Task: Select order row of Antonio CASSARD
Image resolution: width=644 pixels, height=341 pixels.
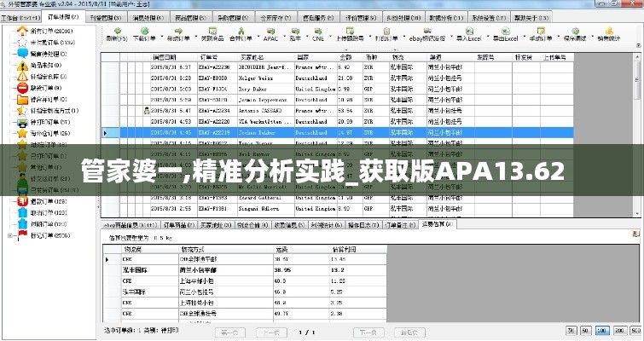Action: coord(337,111)
